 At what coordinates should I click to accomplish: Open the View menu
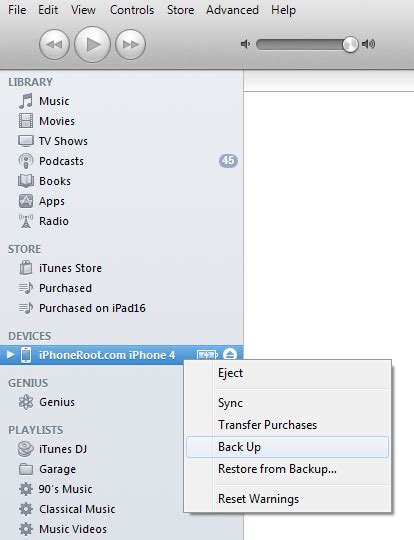click(x=83, y=10)
